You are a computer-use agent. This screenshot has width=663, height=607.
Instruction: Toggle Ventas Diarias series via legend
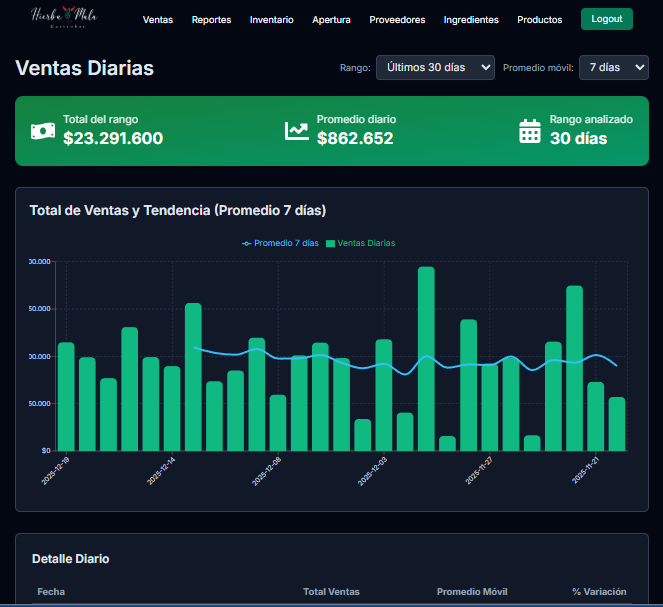tap(361, 243)
